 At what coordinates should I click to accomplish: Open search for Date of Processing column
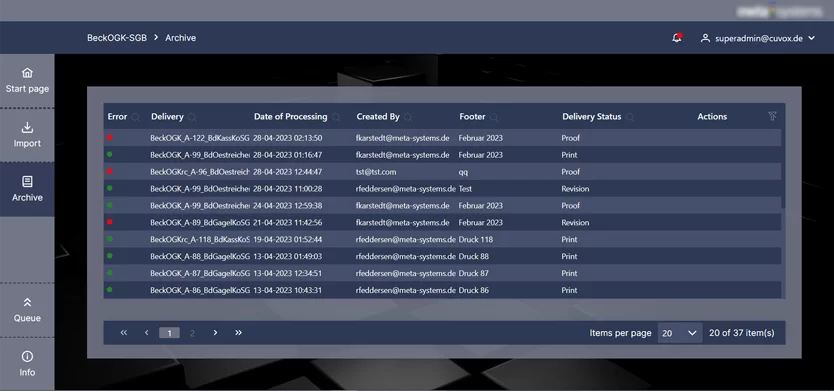pyautogui.click(x=336, y=117)
